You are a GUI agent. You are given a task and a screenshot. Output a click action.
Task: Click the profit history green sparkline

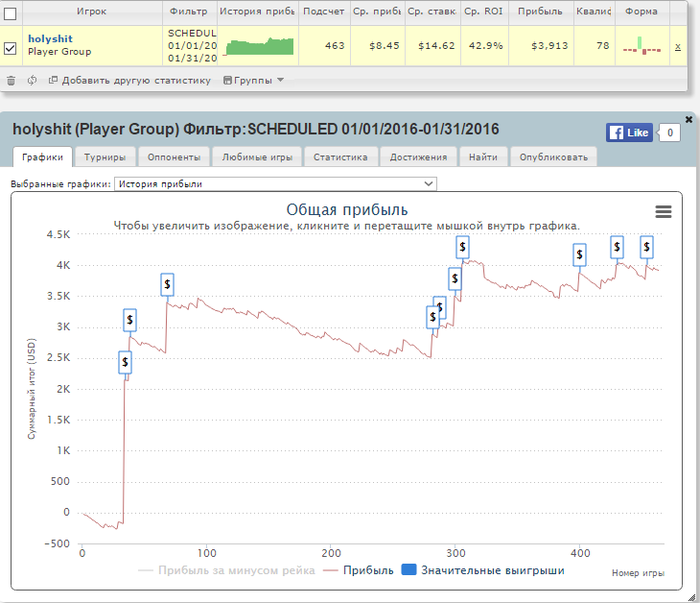tap(260, 46)
